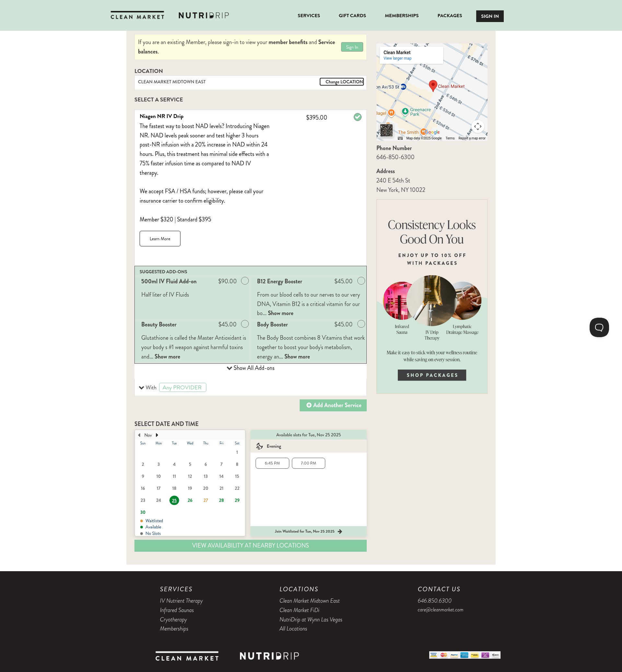Image resolution: width=622 pixels, height=672 pixels.
Task: Click the footer NutriDrip logo
Action: pos(269,656)
